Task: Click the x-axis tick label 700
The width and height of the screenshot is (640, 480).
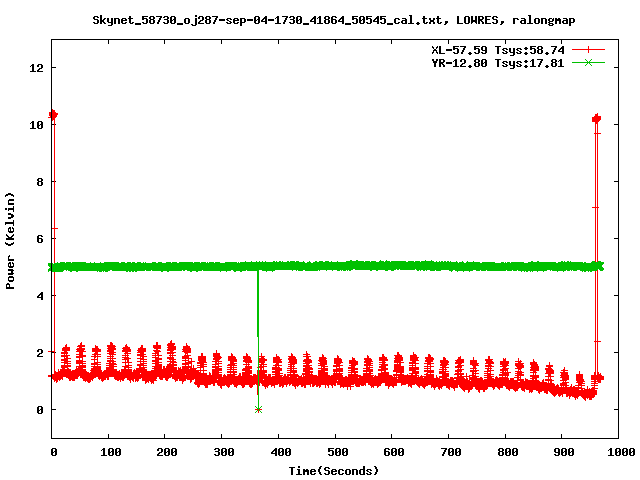Action: [x=451, y=452]
